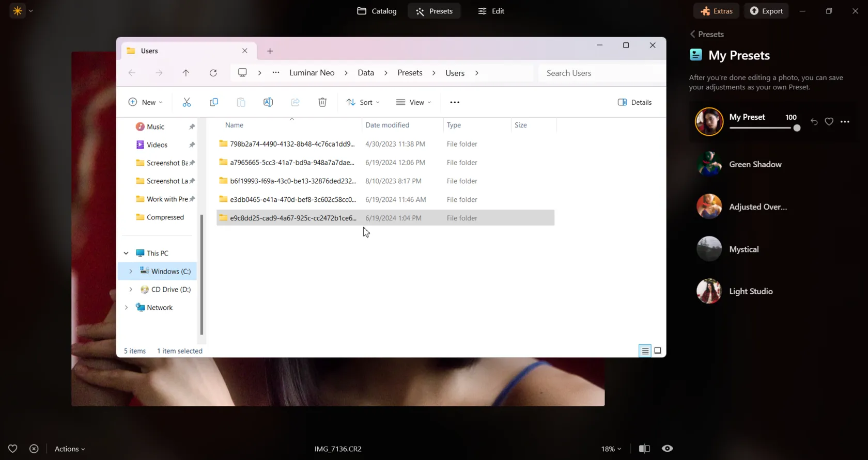Viewport: 868px width, 460px height.
Task: Click reject X icon at bottom left
Action: pos(34,449)
